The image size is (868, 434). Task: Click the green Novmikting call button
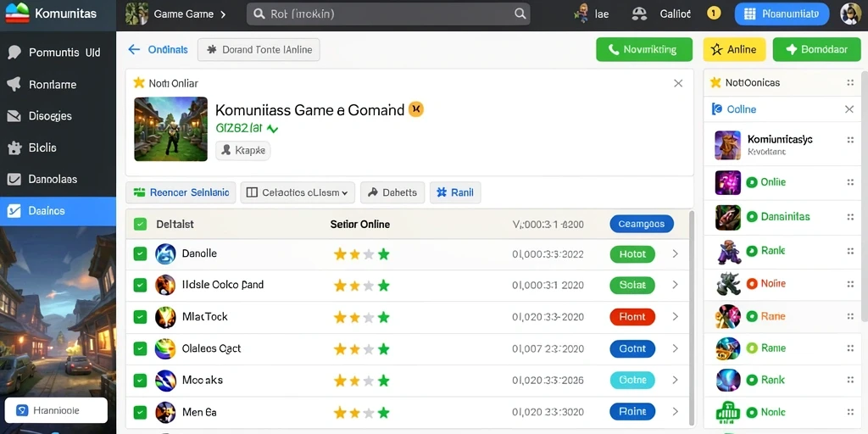644,49
